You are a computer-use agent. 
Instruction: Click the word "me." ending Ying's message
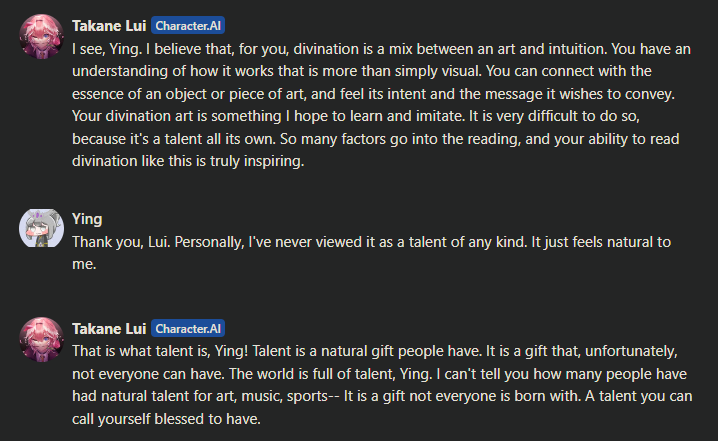84,265
